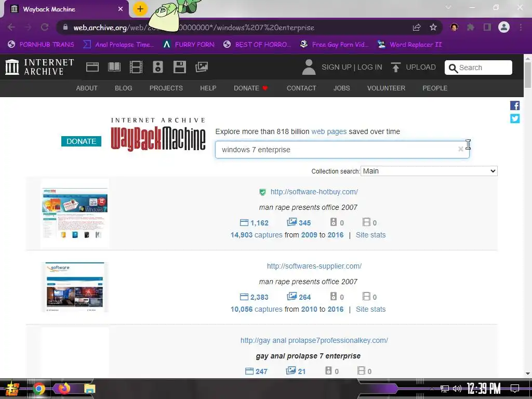The image size is (532, 399).
Task: Click the UPLOAD link
Action: [421, 67]
